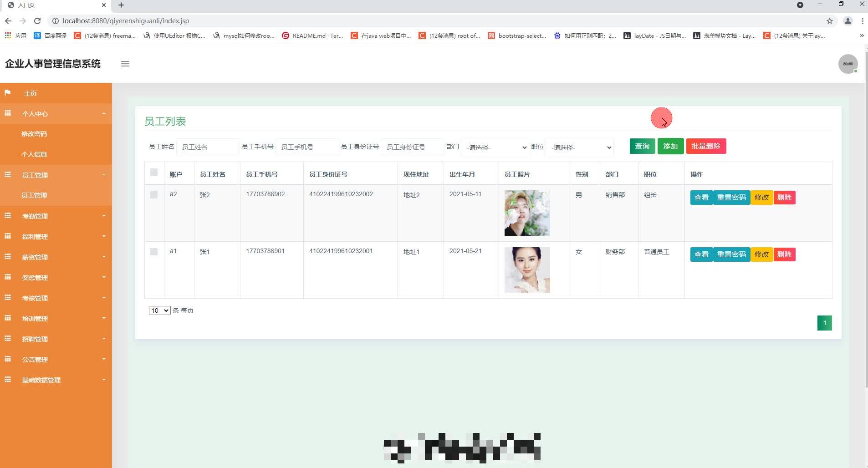Screen dimensions: 868x468
Task: Bookmark this page with star icon
Action: pyautogui.click(x=830, y=21)
